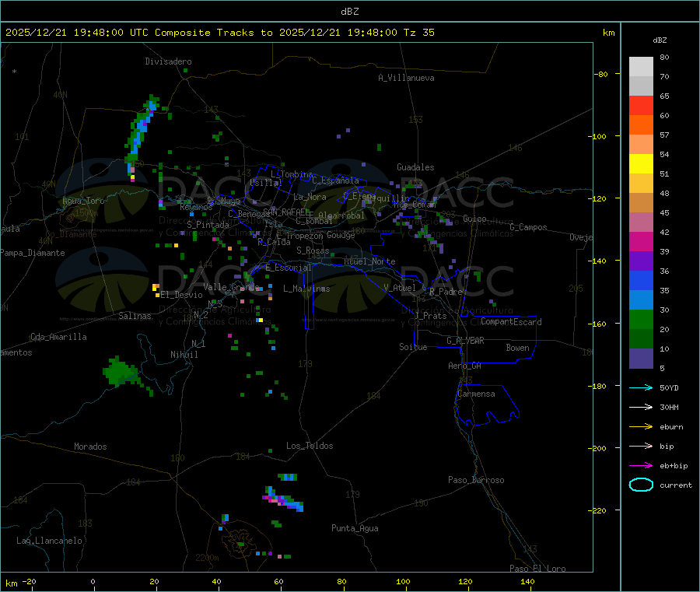Click the Nihuil map label
This screenshot has height=592, width=700.
point(184,355)
